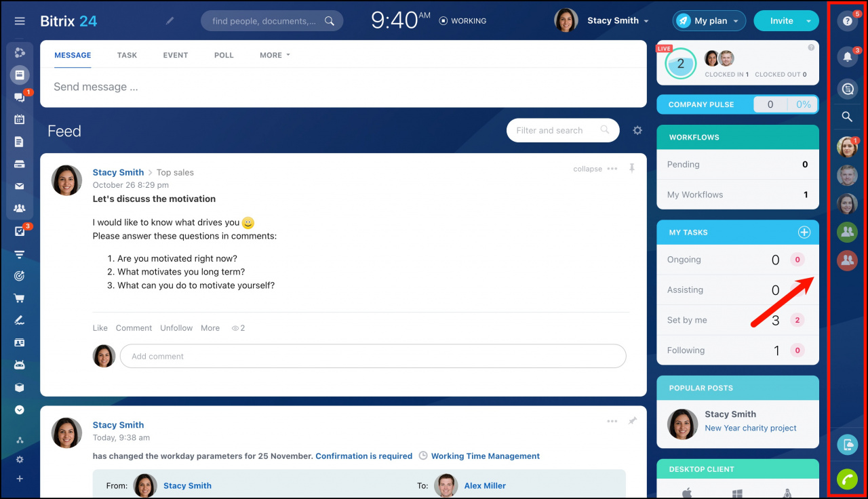Screen dimensions: 868x499
Task: Click the Invite button
Action: point(781,21)
